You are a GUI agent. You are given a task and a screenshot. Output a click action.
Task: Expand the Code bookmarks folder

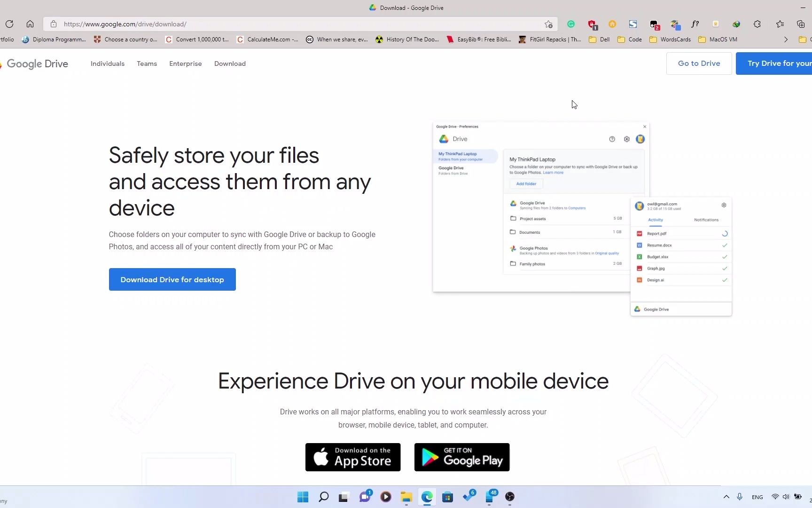630,40
